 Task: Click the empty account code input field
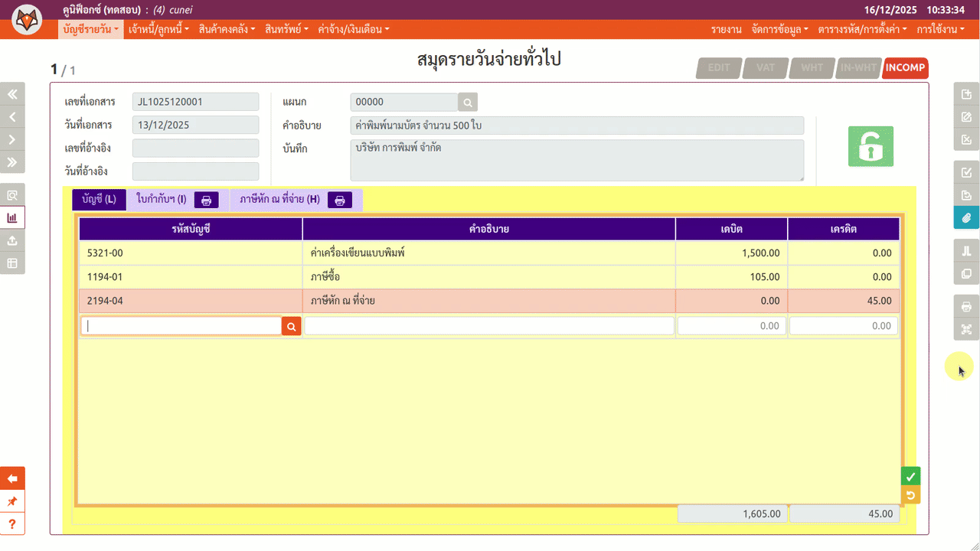181,326
